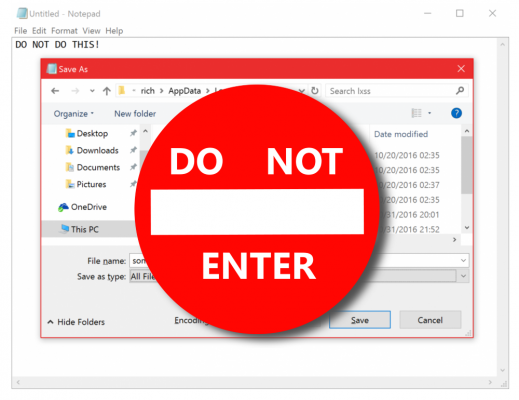Click the Notepad icon in the title bar
The width and height of the screenshot is (519, 400).
click(x=22, y=13)
